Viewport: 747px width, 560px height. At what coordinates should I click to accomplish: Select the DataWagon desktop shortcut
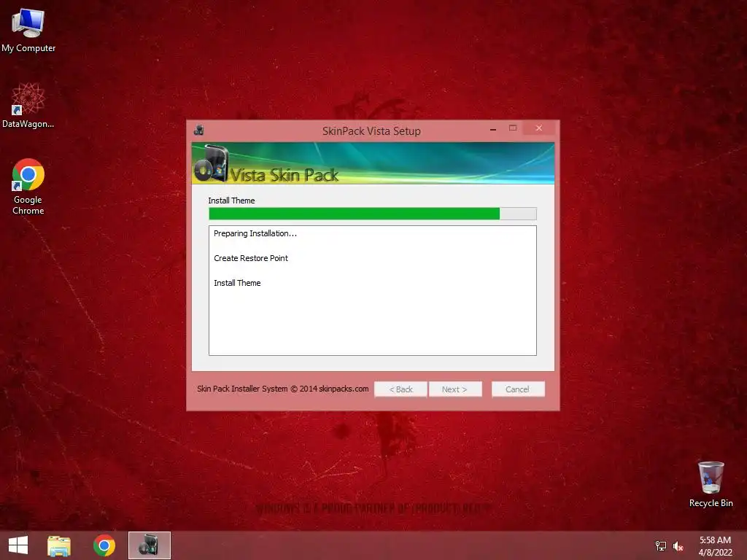28,105
